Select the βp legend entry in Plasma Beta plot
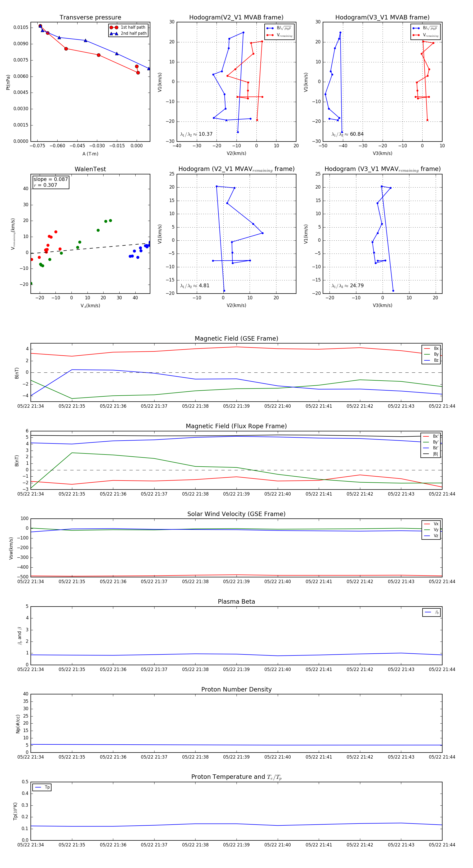 432,612
